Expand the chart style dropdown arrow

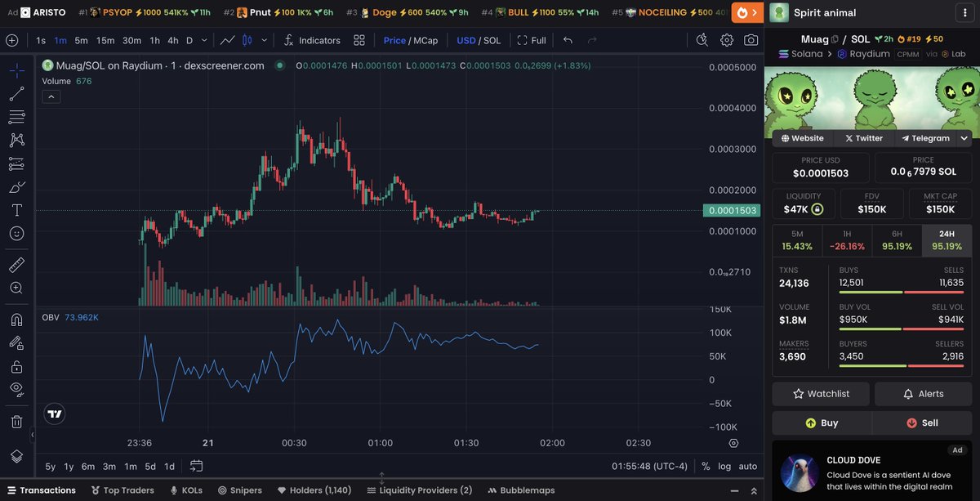point(264,40)
